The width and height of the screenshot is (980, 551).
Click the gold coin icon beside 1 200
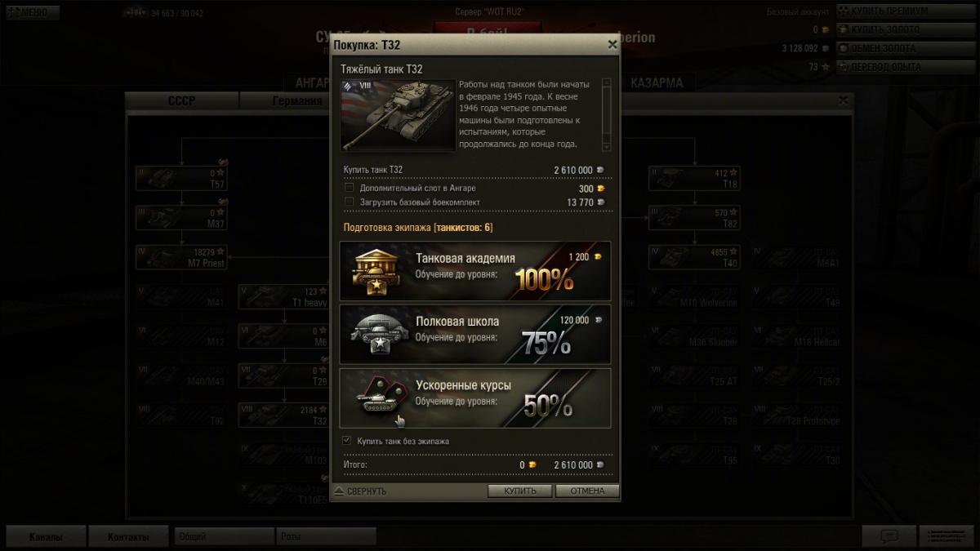pyautogui.click(x=599, y=257)
